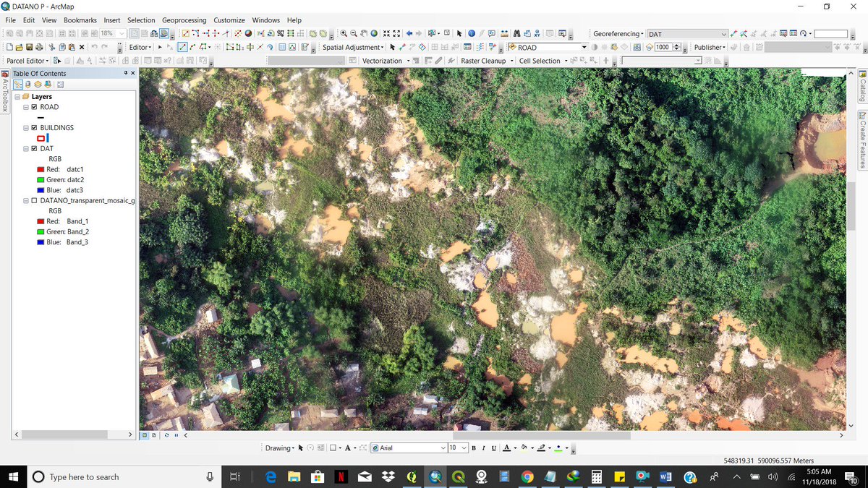Hide the BUILDINGS layer
This screenshot has height=488, width=868.
33,127
